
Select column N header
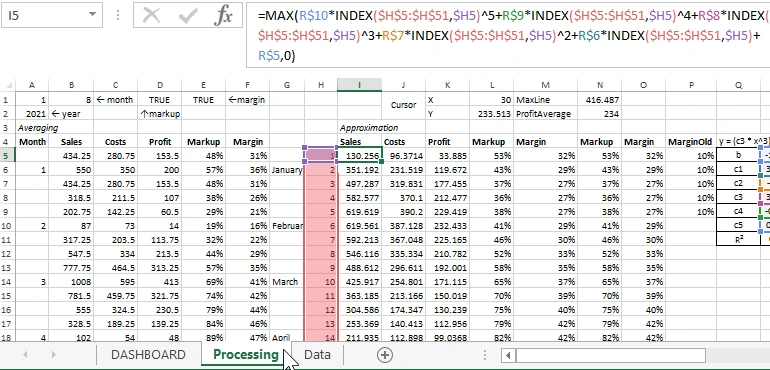coord(599,85)
